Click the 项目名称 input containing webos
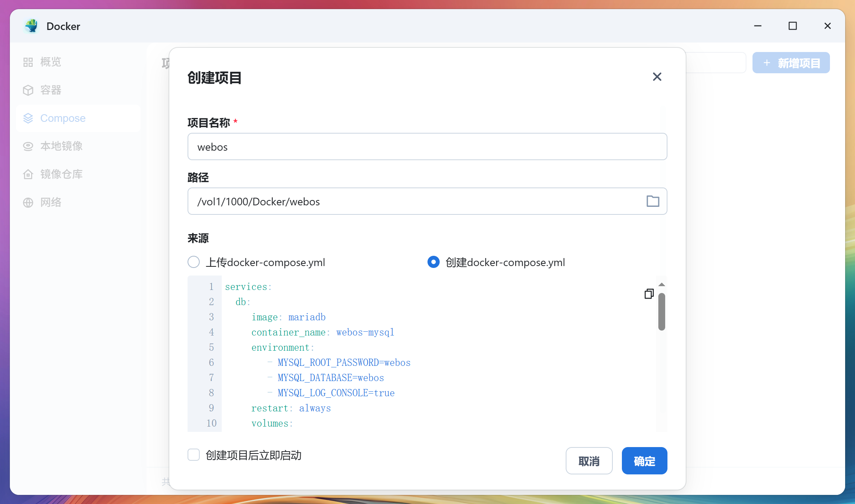 click(x=427, y=146)
